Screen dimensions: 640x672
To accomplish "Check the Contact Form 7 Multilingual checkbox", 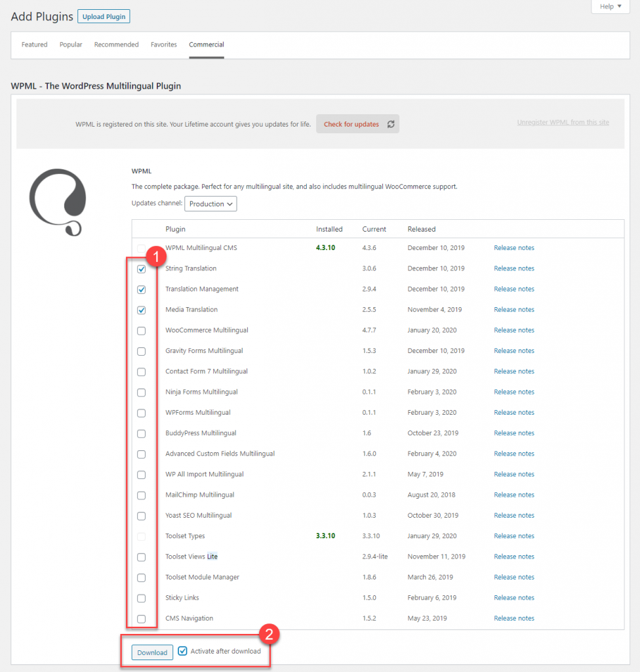I will [142, 371].
